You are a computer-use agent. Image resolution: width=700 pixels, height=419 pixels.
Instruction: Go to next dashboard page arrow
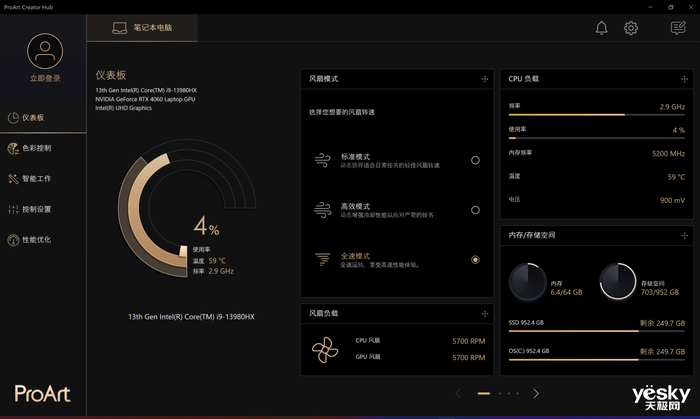pos(536,394)
